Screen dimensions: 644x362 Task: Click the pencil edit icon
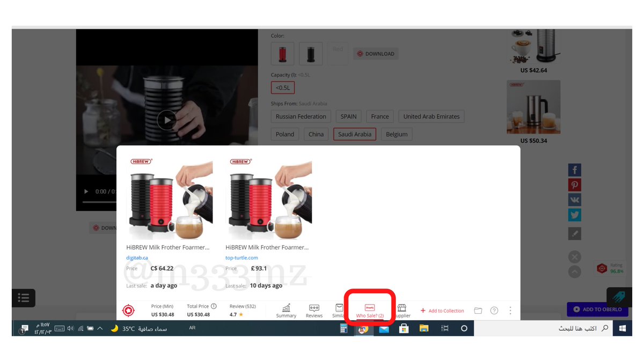(x=575, y=233)
